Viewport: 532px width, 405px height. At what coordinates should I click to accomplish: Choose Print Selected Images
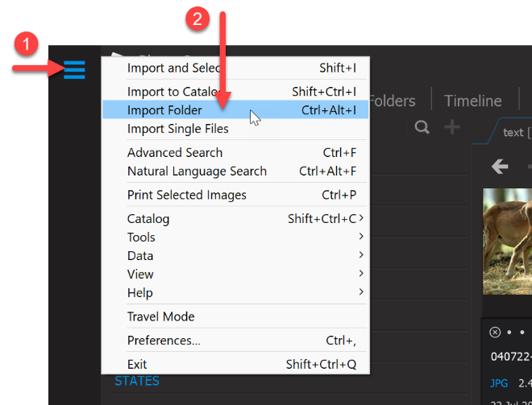coord(235,195)
